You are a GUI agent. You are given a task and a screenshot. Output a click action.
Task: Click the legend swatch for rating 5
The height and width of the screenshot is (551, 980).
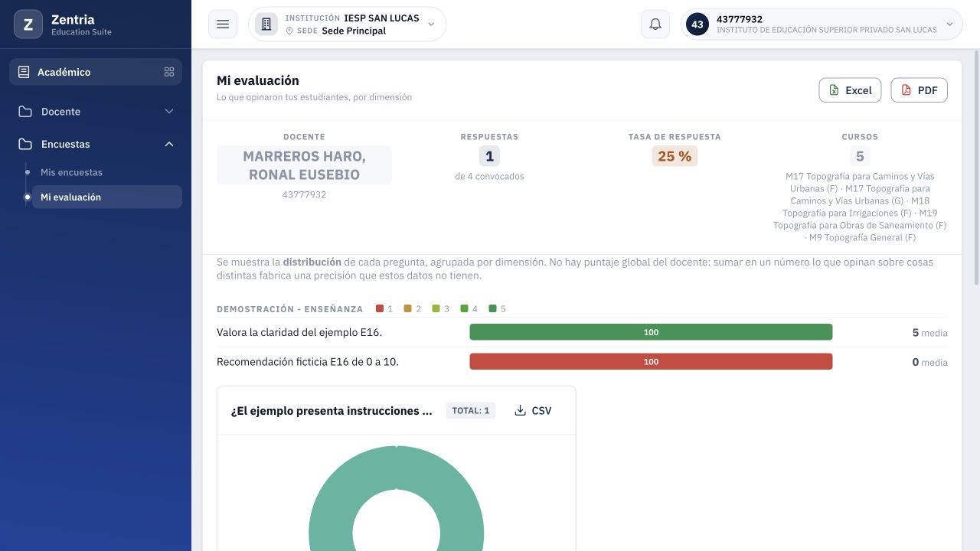tap(493, 309)
